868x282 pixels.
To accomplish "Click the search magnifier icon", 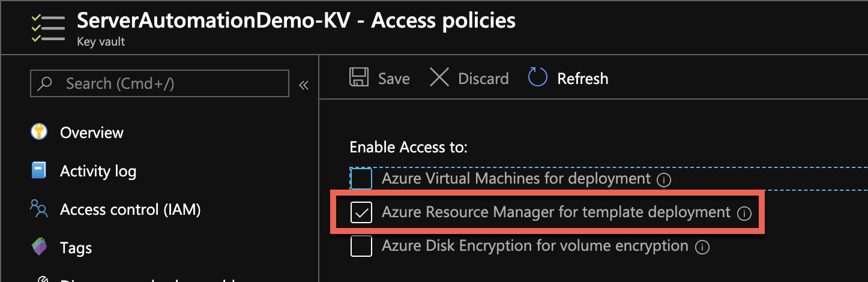I will [x=45, y=83].
